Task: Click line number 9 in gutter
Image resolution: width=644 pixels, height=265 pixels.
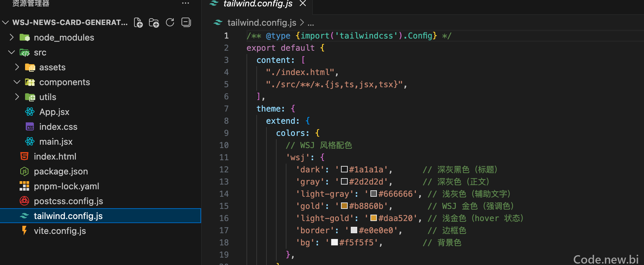Action: [x=226, y=133]
